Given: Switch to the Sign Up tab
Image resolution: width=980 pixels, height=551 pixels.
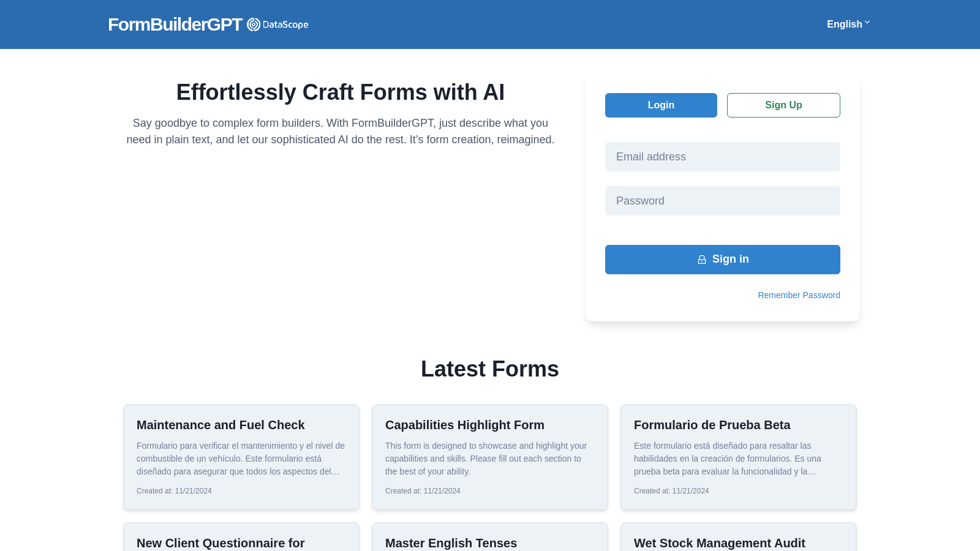Looking at the screenshot, I should 783,105.
